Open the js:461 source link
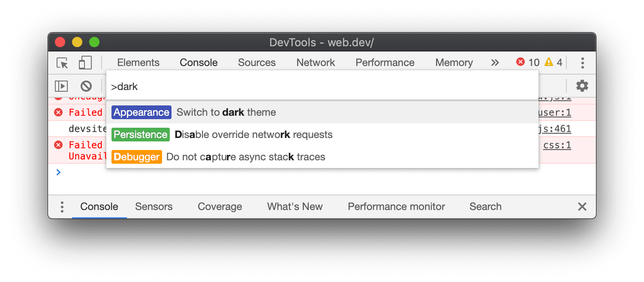This screenshot has width=644, height=282. 557,129
